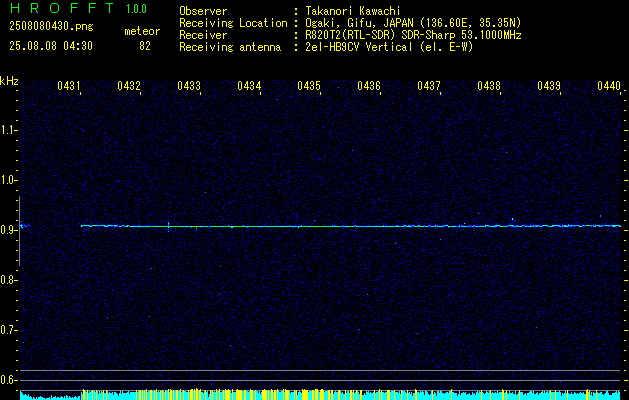The height and width of the screenshot is (400, 629).
Task: Click the version number 1.0.0
Action: click(136, 9)
